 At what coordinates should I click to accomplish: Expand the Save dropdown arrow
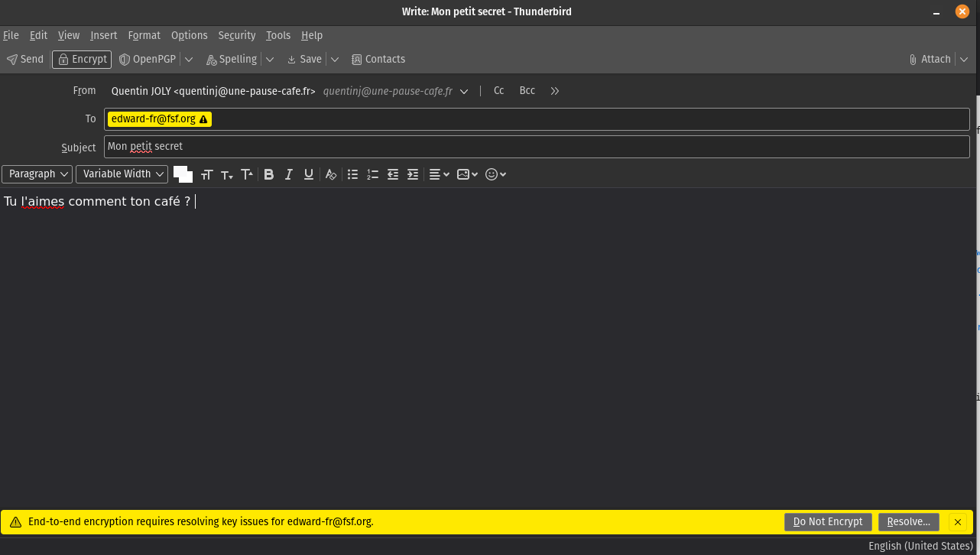pos(335,60)
